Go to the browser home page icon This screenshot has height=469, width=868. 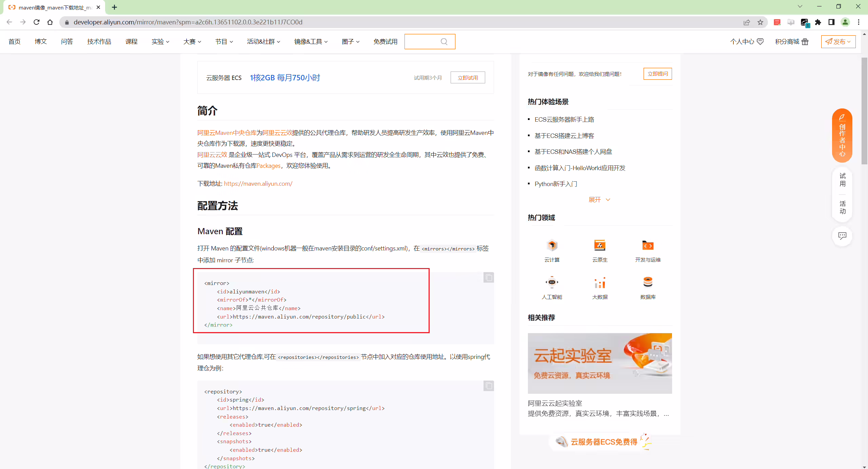[x=50, y=22]
